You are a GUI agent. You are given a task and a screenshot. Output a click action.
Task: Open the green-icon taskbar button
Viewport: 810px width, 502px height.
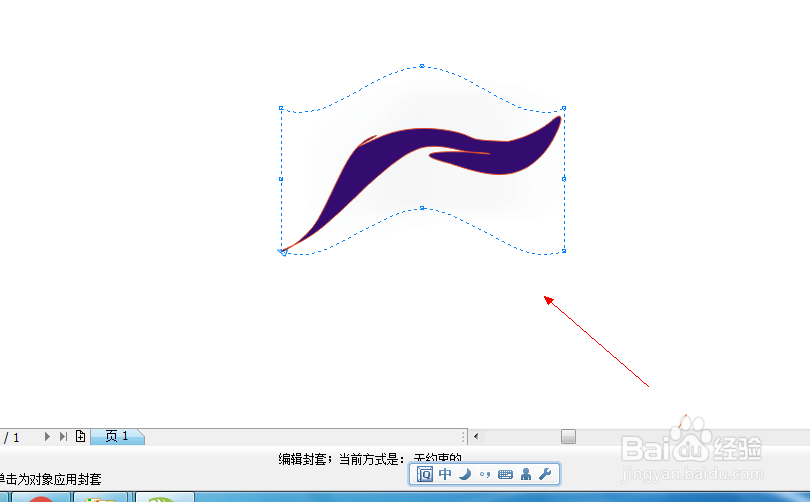[165, 497]
